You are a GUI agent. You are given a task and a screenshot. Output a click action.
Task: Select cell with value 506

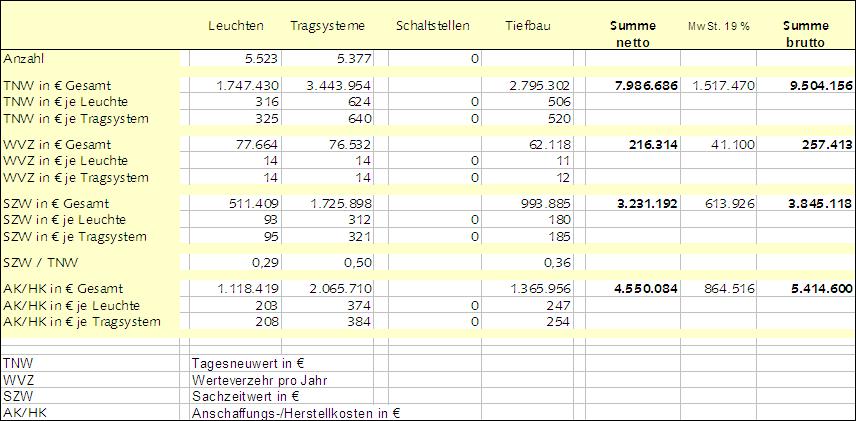[x=558, y=102]
